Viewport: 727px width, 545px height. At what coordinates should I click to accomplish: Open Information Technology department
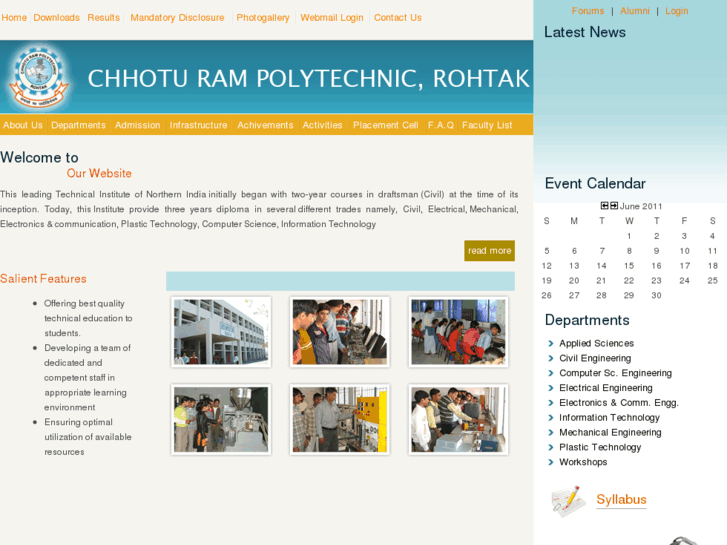[609, 417]
